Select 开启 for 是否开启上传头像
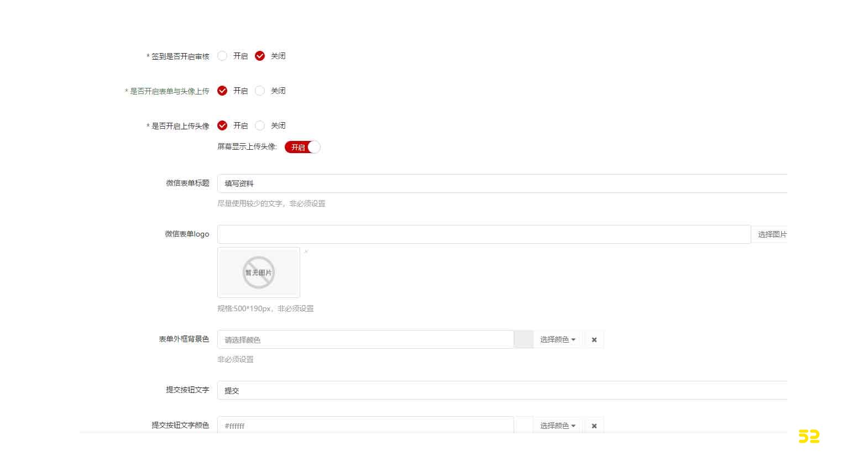The height and width of the screenshot is (472, 868). (x=222, y=125)
